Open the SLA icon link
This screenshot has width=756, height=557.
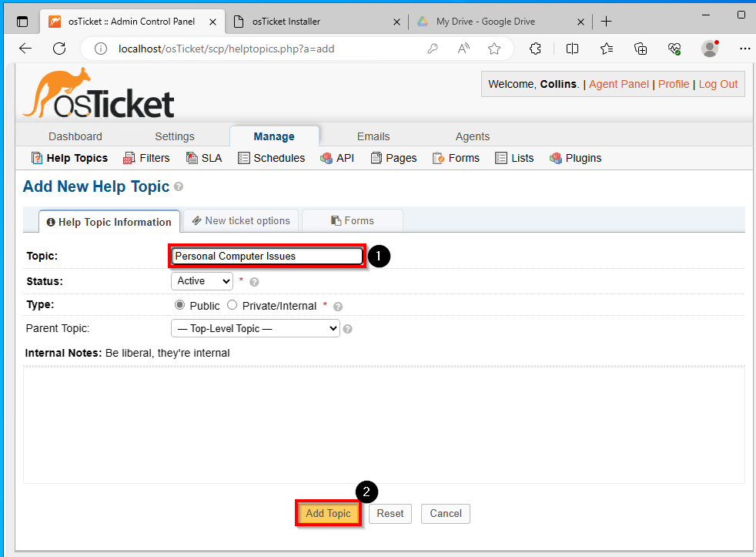click(x=192, y=158)
